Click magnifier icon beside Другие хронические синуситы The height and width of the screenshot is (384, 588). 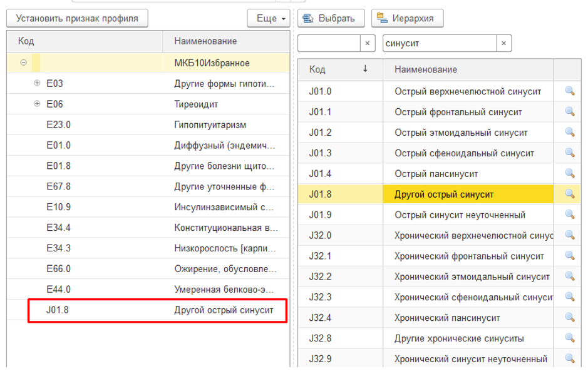point(569,338)
